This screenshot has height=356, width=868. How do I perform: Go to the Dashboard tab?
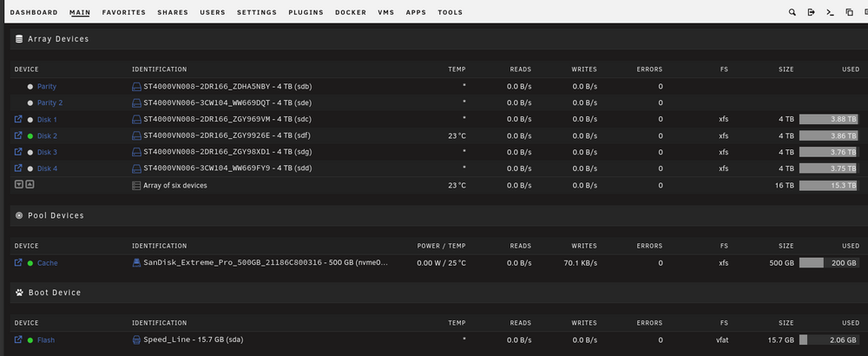pos(34,12)
